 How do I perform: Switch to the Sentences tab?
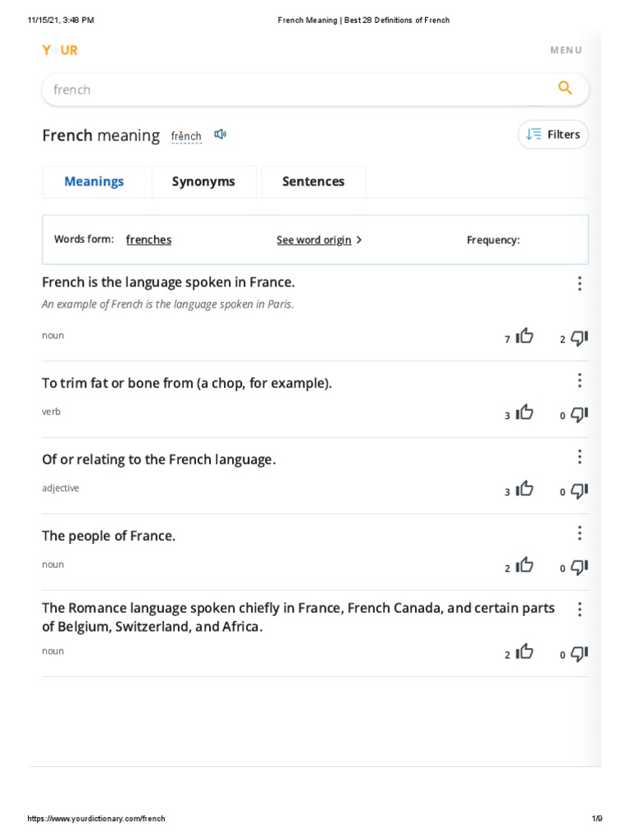coord(313,181)
